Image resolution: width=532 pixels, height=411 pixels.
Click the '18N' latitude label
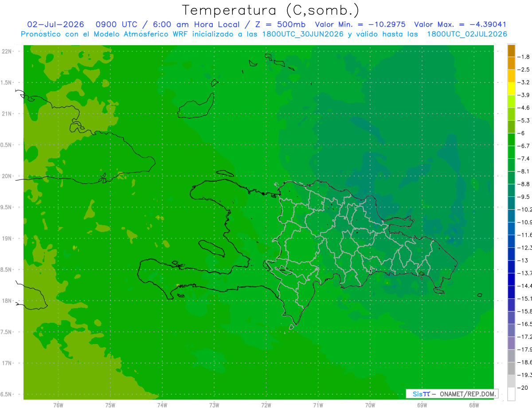click(x=7, y=301)
